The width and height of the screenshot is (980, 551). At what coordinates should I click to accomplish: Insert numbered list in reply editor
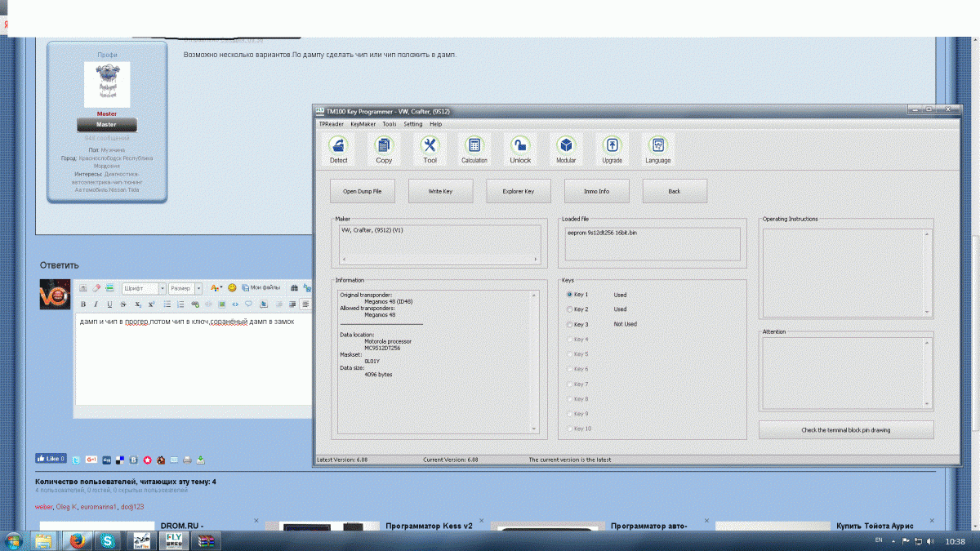pyautogui.click(x=180, y=304)
